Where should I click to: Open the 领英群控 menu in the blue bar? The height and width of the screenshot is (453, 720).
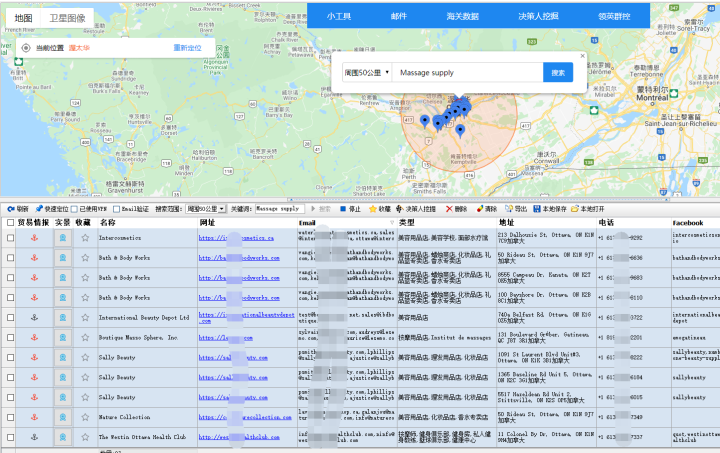[x=614, y=16]
